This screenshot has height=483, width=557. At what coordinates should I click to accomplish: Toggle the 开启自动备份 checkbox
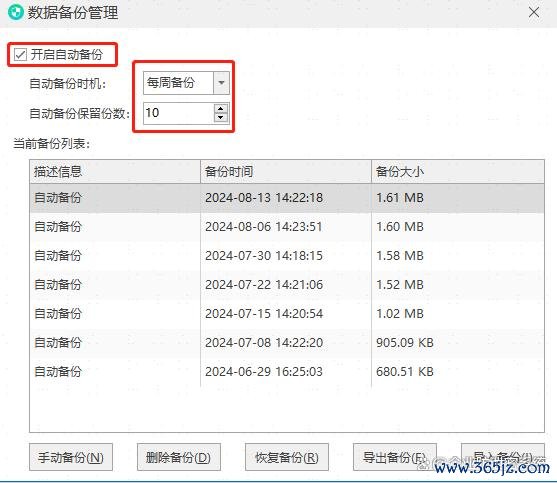pyautogui.click(x=20, y=55)
